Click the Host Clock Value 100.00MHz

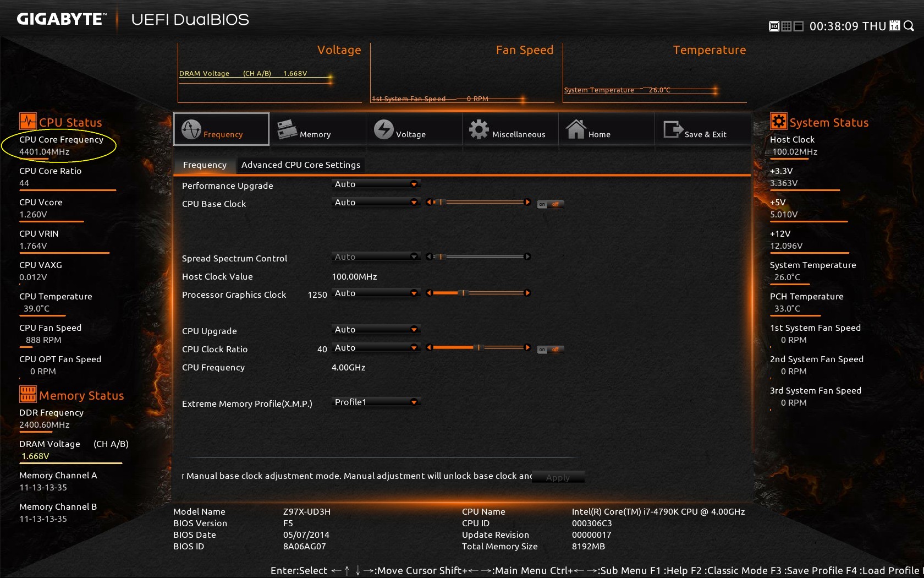tap(354, 276)
